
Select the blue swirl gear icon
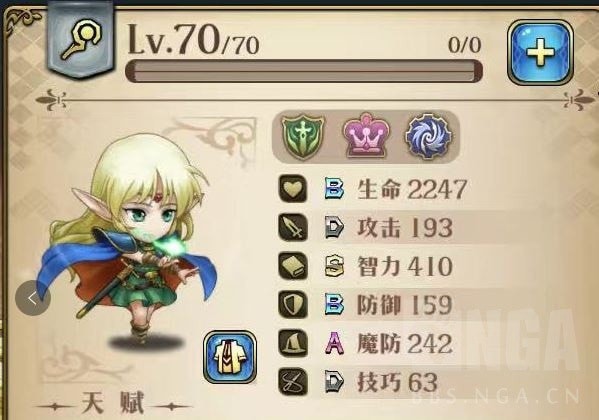coord(428,136)
